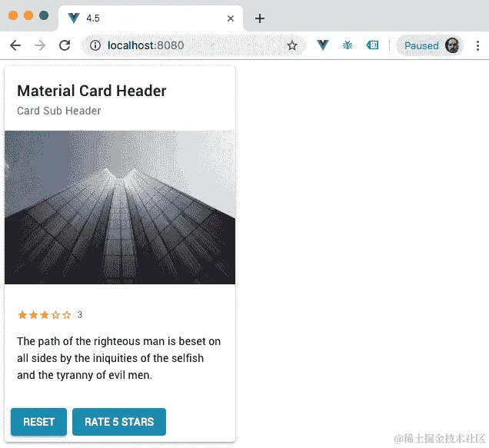Set rating to five stars
This screenshot has width=489, height=448.
click(x=67, y=315)
